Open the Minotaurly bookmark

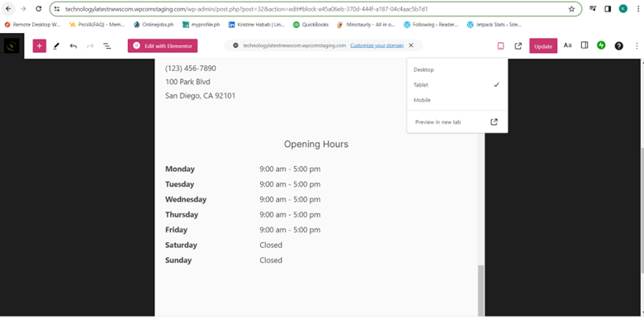pos(367,25)
